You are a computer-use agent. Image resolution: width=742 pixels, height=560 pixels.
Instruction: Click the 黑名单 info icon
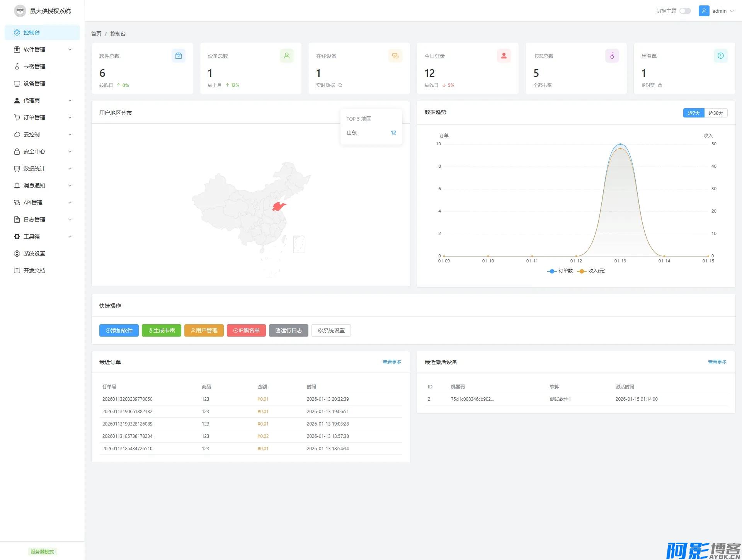pos(720,56)
